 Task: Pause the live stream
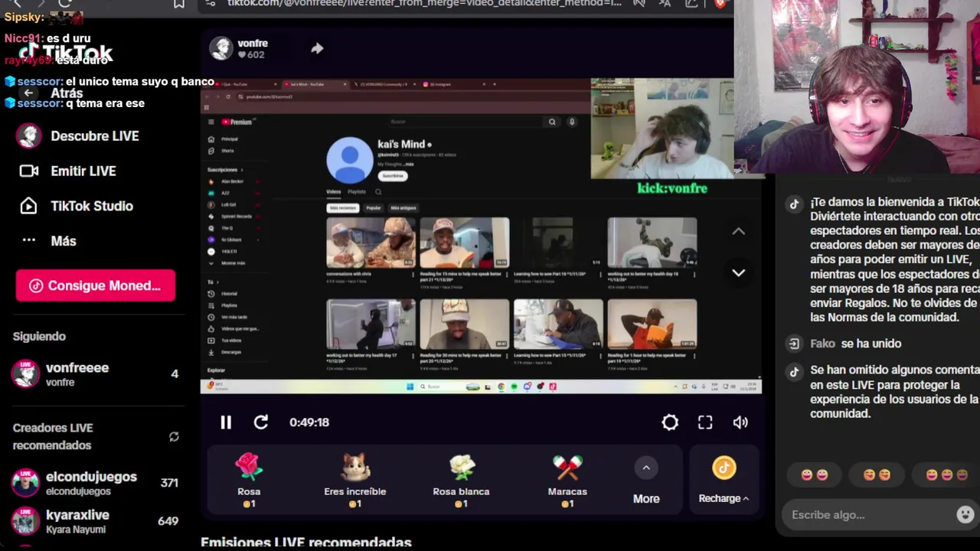(226, 422)
